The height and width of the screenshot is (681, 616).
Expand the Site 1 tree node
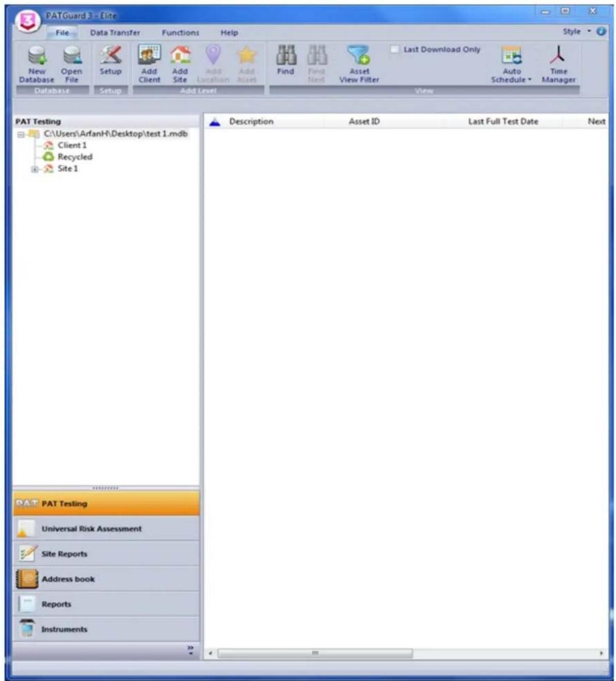click(35, 169)
